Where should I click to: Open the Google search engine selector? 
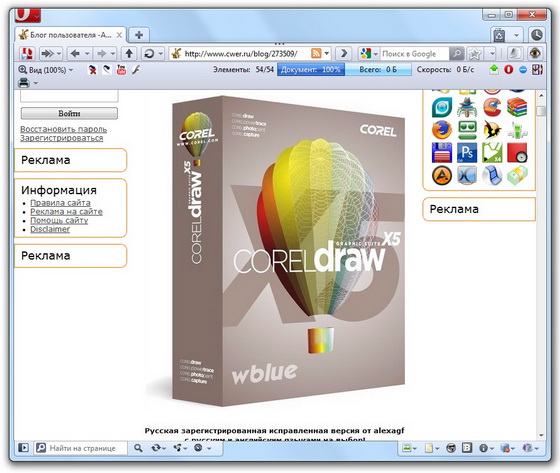tap(369, 54)
